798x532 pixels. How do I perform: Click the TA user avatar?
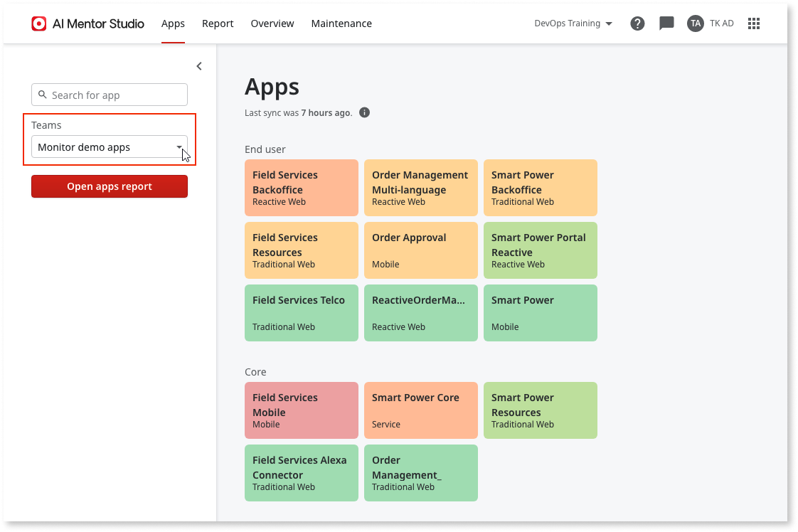[695, 23]
